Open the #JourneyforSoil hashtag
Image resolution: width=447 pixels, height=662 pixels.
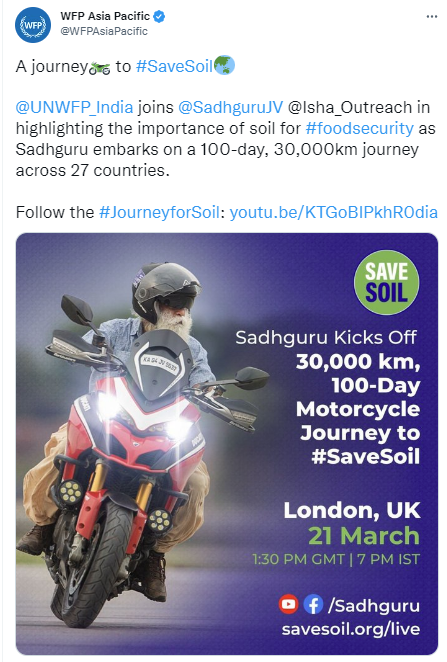[159, 212]
